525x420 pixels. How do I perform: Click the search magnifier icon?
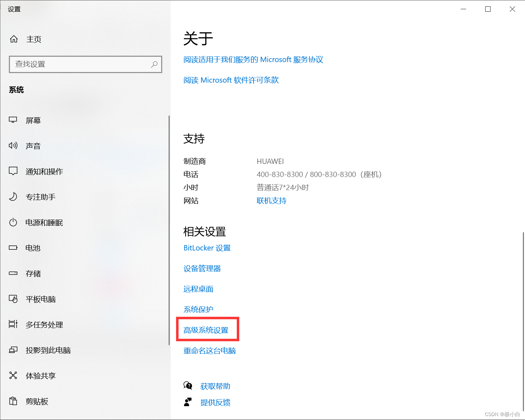(154, 64)
